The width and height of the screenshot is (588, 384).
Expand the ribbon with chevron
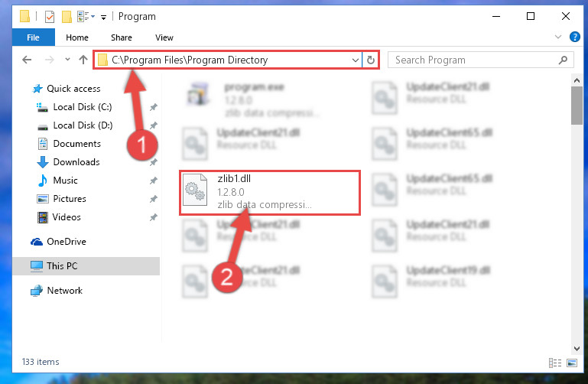(x=558, y=37)
